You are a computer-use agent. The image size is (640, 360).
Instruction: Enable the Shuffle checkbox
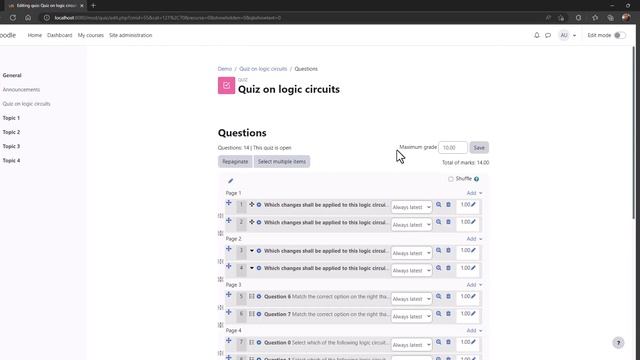pos(451,179)
